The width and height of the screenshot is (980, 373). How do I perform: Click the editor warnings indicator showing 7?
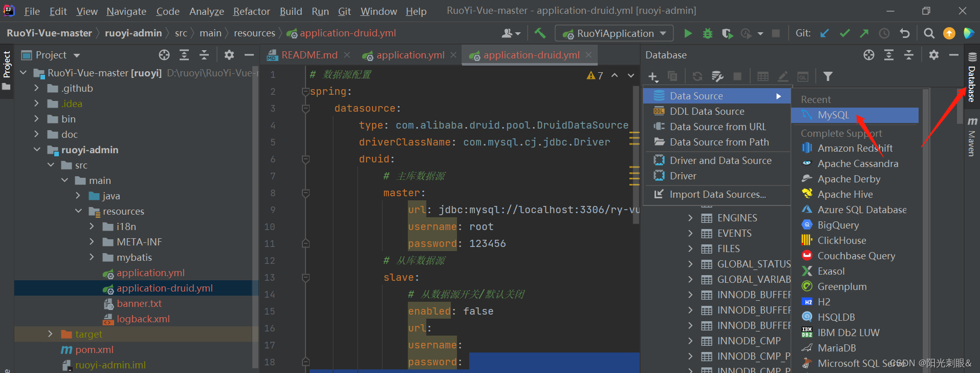point(595,75)
